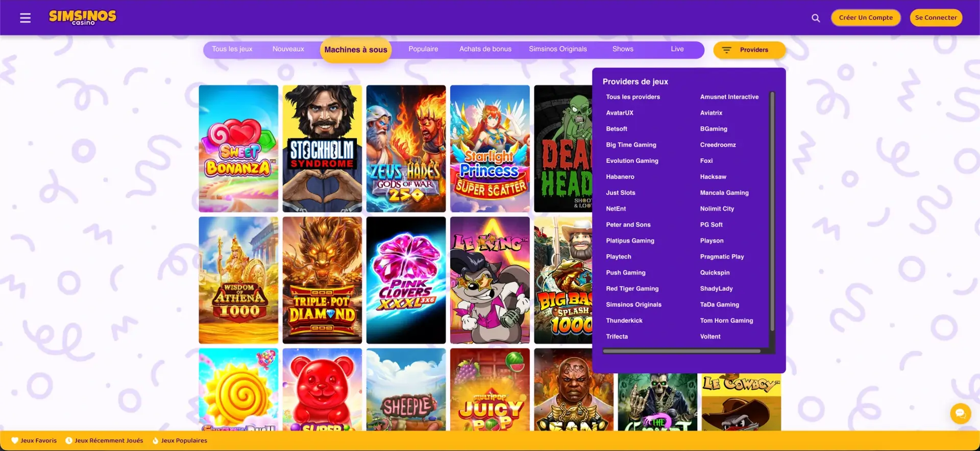Filter by NetEnt provider

click(x=616, y=209)
